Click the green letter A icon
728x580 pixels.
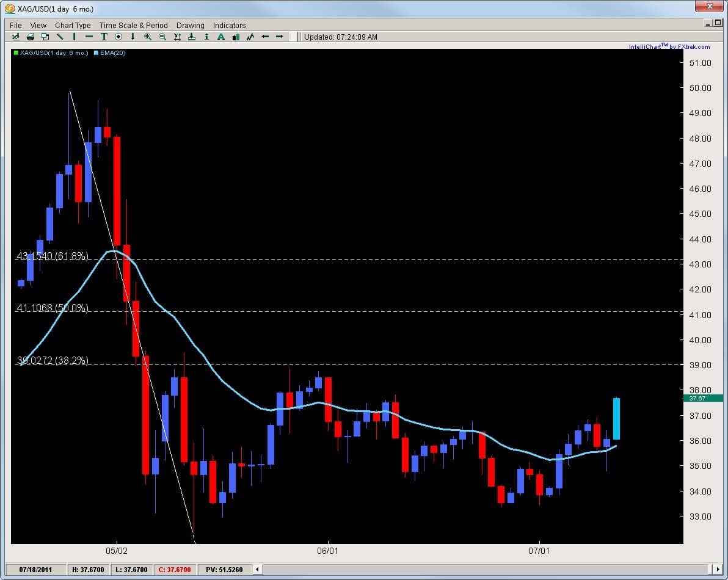(221, 37)
